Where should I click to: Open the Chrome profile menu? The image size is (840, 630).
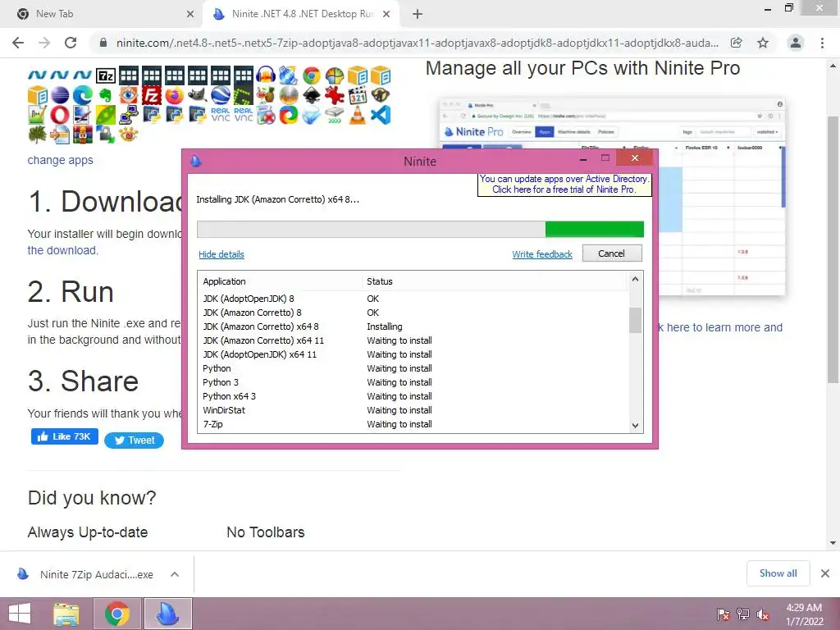pos(796,43)
